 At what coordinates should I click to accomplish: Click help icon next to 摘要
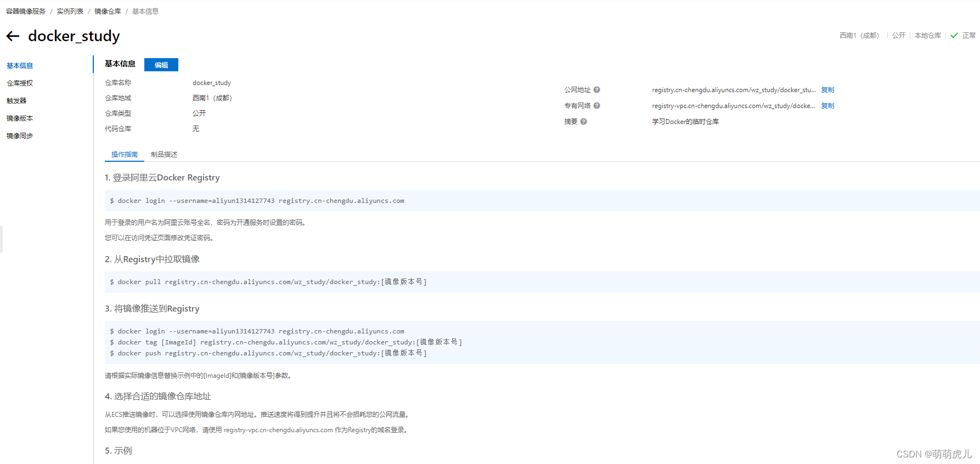(584, 122)
